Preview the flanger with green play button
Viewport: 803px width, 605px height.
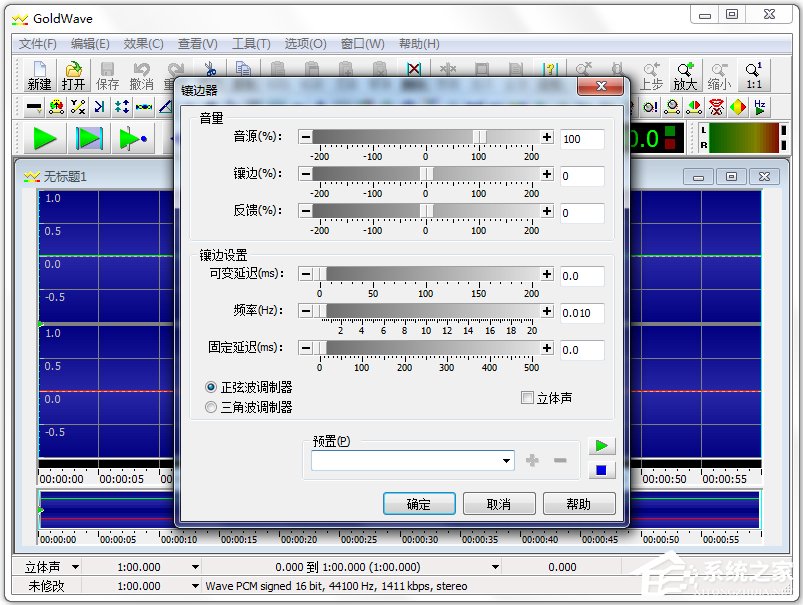click(x=602, y=446)
